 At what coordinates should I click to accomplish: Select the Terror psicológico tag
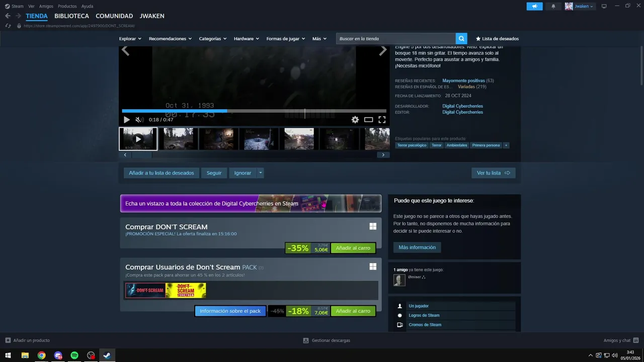point(412,145)
